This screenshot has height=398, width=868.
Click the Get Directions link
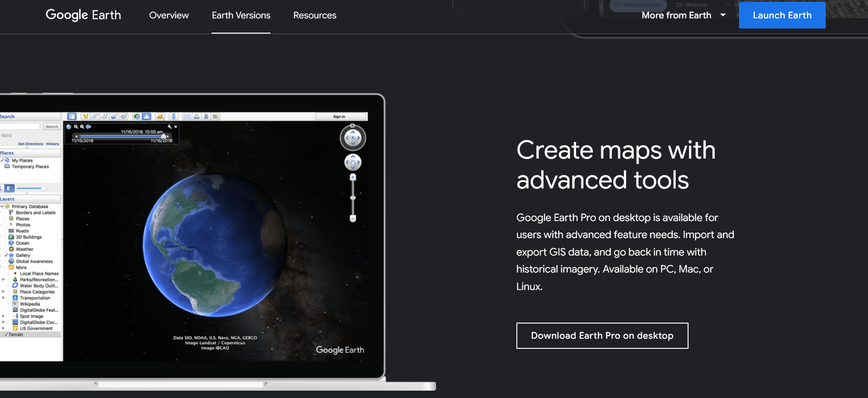(x=31, y=144)
